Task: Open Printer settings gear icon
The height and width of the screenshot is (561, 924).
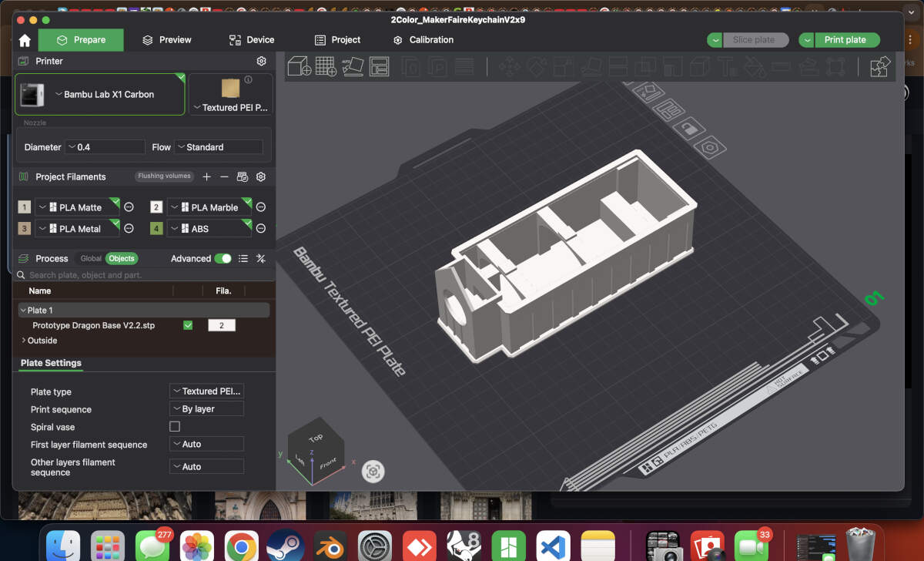Action: (261, 61)
